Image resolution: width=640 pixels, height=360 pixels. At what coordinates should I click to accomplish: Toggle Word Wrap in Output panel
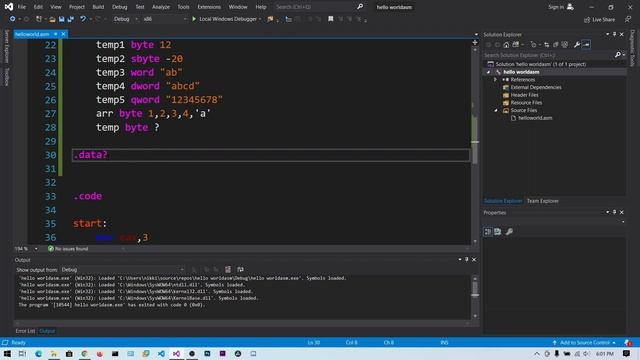240,269
